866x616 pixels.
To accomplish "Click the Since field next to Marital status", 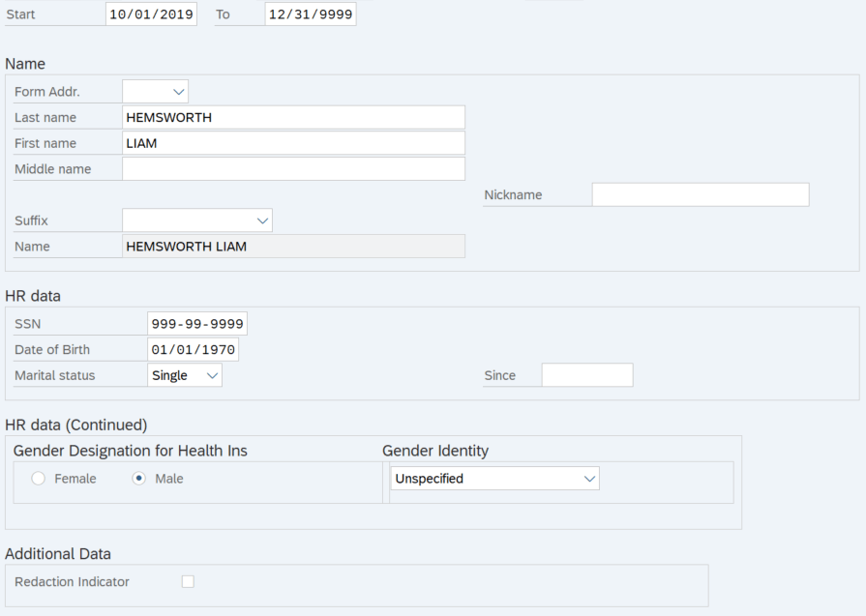I will pyautogui.click(x=586, y=374).
